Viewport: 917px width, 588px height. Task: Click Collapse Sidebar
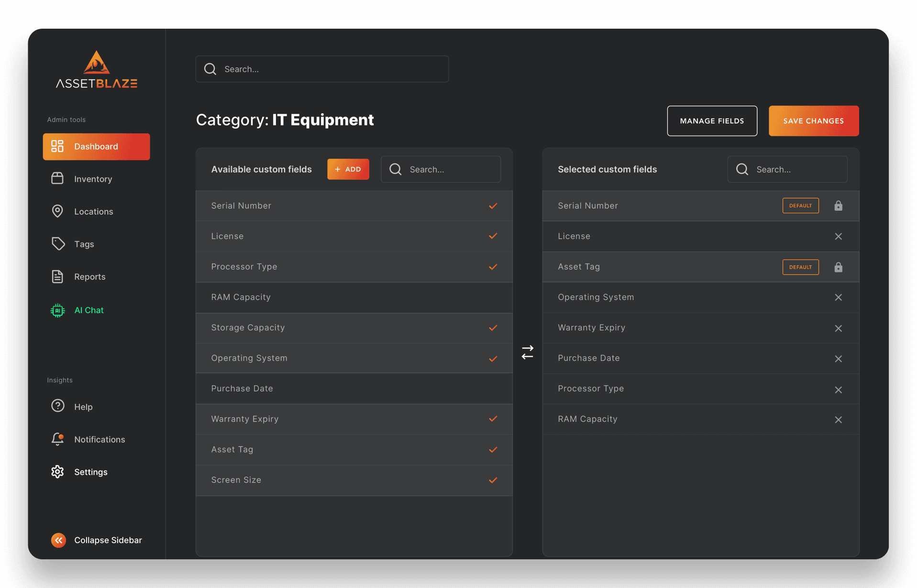96,540
